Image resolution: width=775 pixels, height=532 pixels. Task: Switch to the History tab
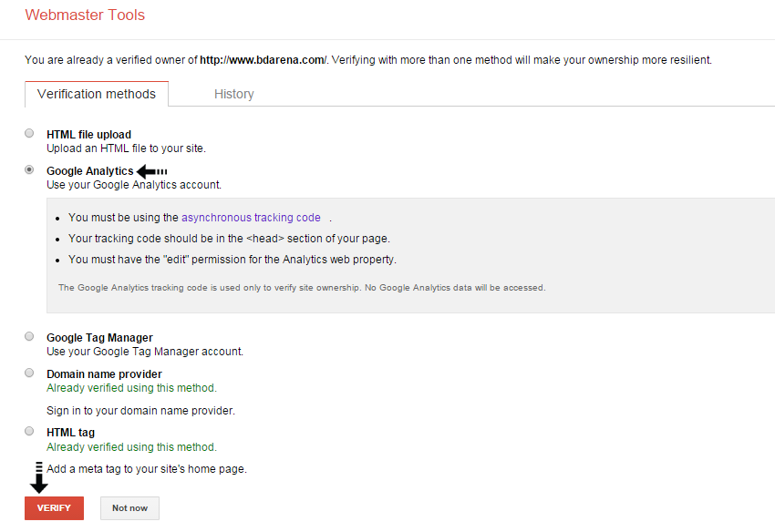point(233,94)
